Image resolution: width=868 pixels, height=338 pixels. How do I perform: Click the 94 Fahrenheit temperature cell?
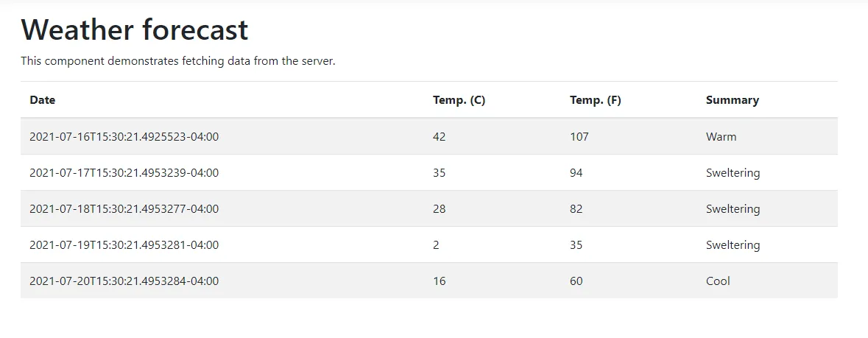[576, 173]
